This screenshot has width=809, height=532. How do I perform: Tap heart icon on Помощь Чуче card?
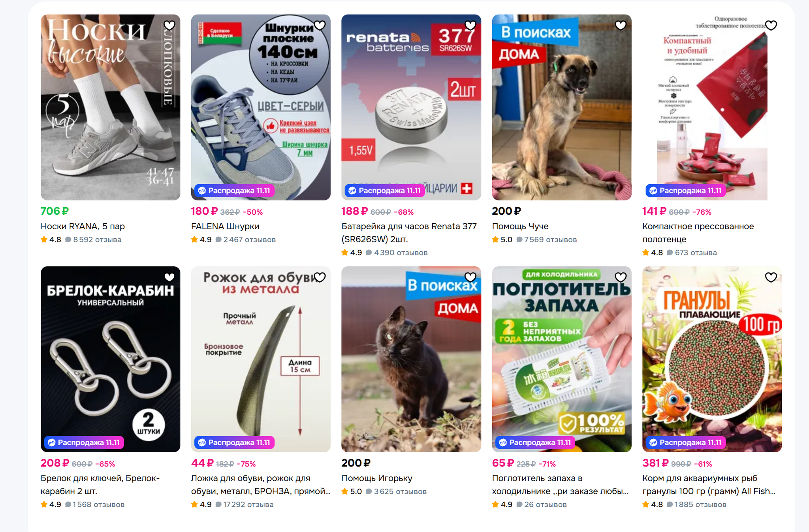point(621,25)
